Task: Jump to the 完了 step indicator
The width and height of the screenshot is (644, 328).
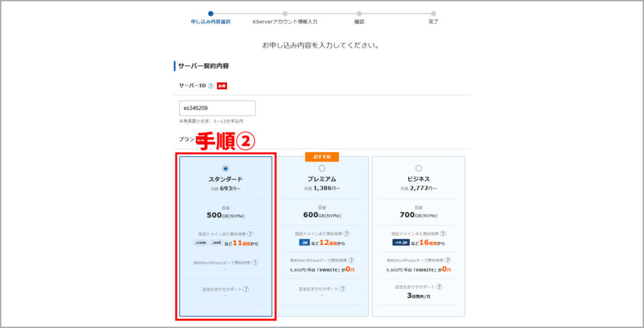Action: click(x=433, y=14)
